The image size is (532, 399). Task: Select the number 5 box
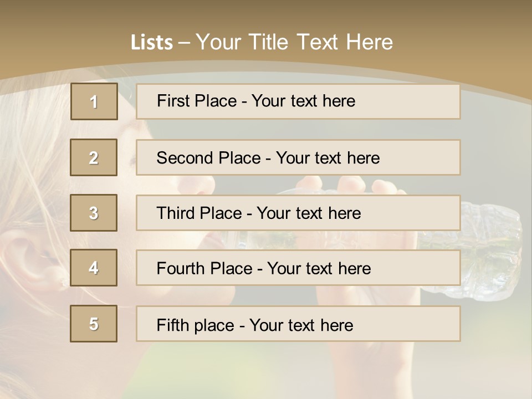[94, 324]
